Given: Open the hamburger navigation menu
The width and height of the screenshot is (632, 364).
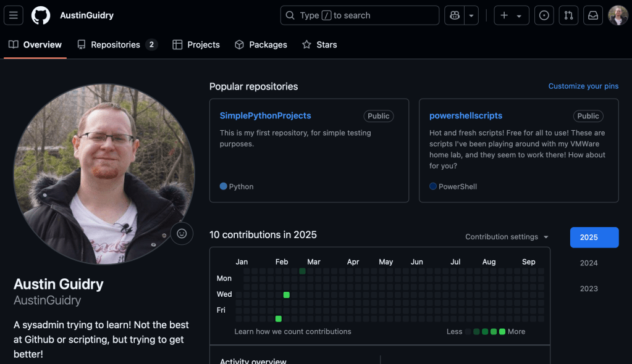Looking at the screenshot, I should tap(14, 15).
